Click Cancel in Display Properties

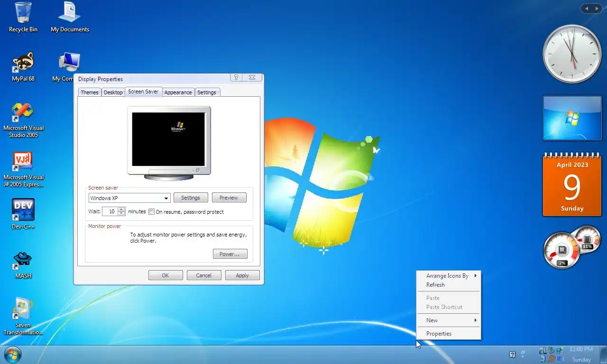tap(204, 275)
